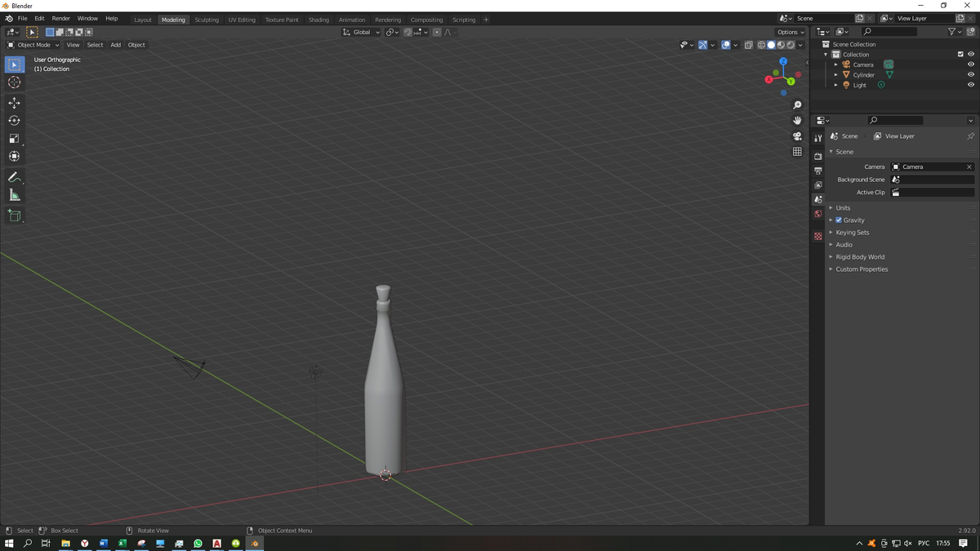Toggle camera view icon in viewport

point(798,136)
